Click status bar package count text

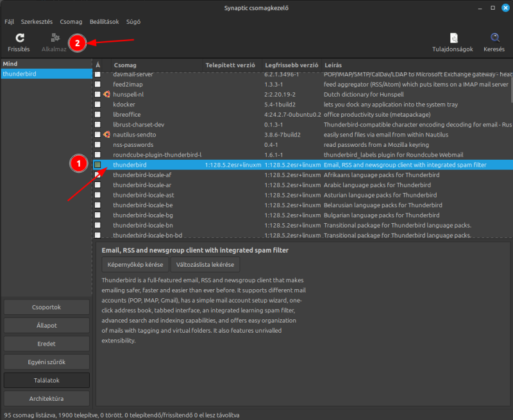click(x=122, y=415)
